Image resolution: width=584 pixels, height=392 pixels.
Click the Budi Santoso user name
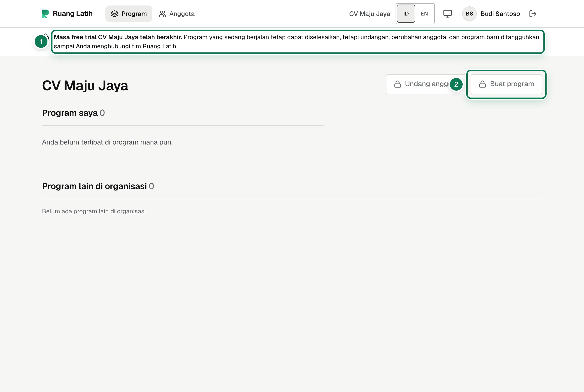coord(500,14)
